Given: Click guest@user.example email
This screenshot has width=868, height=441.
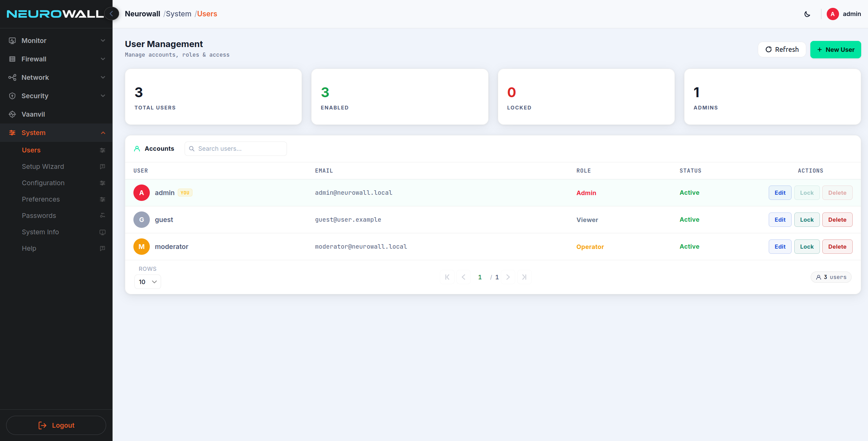Looking at the screenshot, I should [x=348, y=220].
